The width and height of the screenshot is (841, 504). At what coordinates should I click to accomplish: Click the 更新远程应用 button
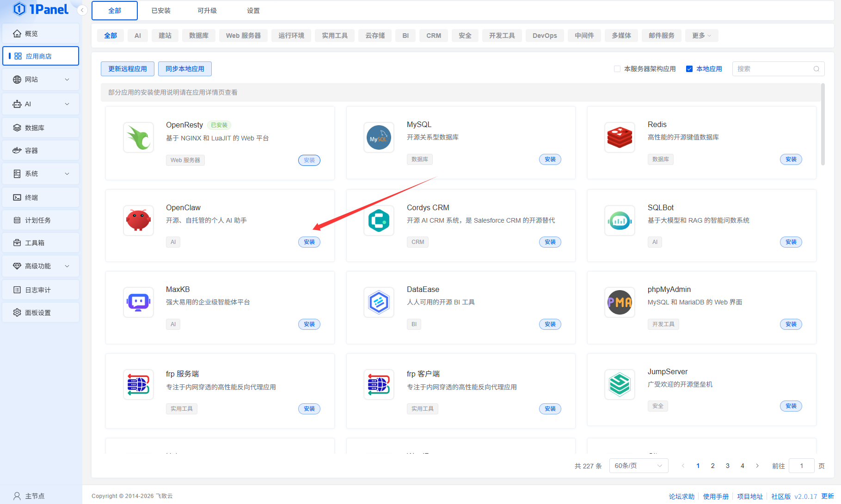click(x=128, y=69)
